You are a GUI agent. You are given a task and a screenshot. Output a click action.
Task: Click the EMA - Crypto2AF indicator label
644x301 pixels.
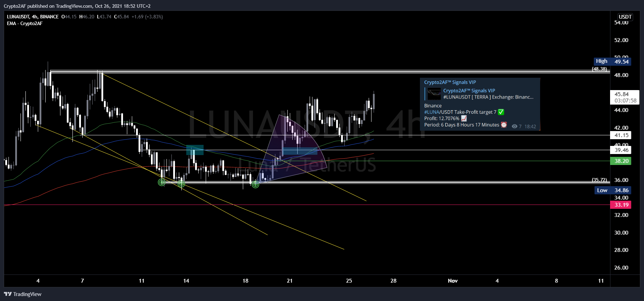(25, 23)
